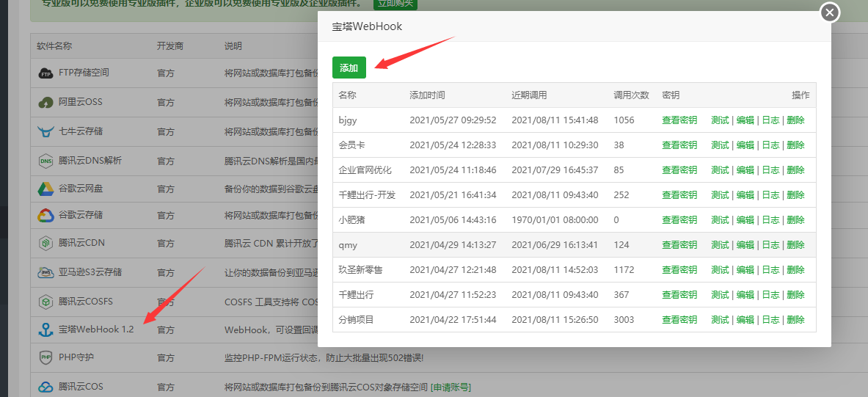Click the 阿里云OSS cloud icon
Viewport: 868px width, 397px height.
[45, 103]
